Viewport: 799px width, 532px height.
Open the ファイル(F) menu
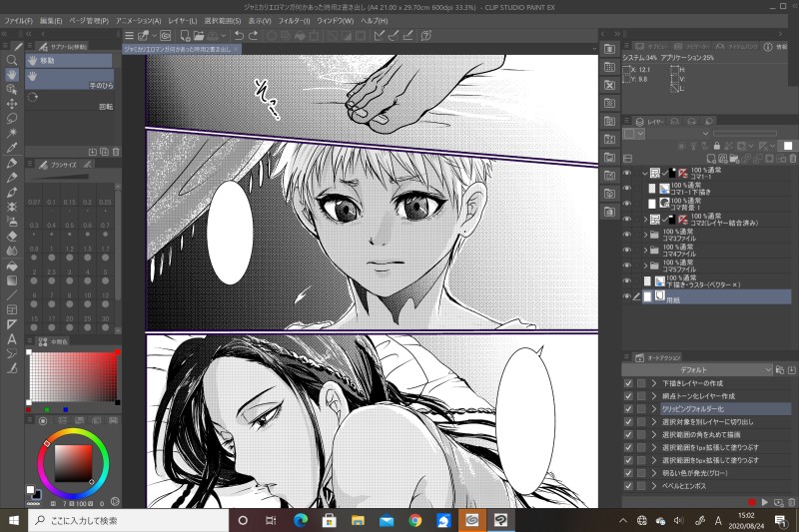18,21
